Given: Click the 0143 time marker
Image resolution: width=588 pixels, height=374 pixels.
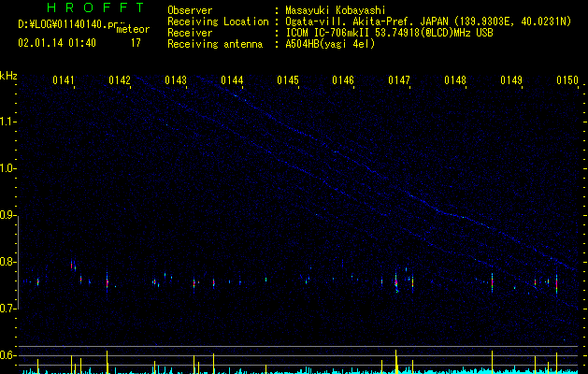Looking at the screenshot, I should pos(176,80).
